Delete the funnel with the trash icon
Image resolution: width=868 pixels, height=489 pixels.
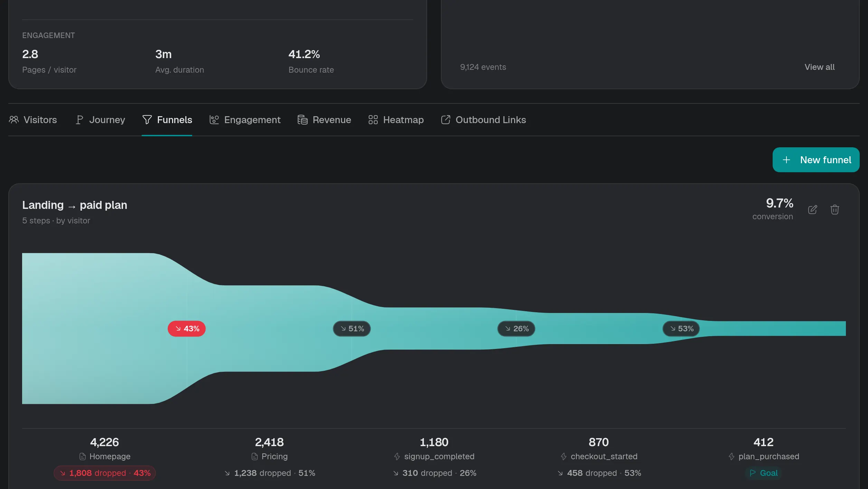[834, 210]
